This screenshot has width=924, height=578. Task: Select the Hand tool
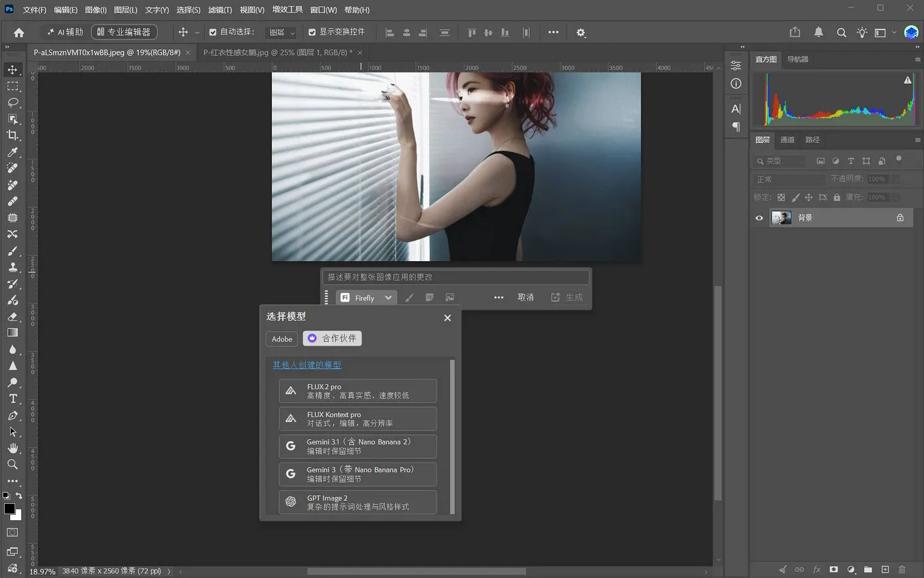[13, 448]
